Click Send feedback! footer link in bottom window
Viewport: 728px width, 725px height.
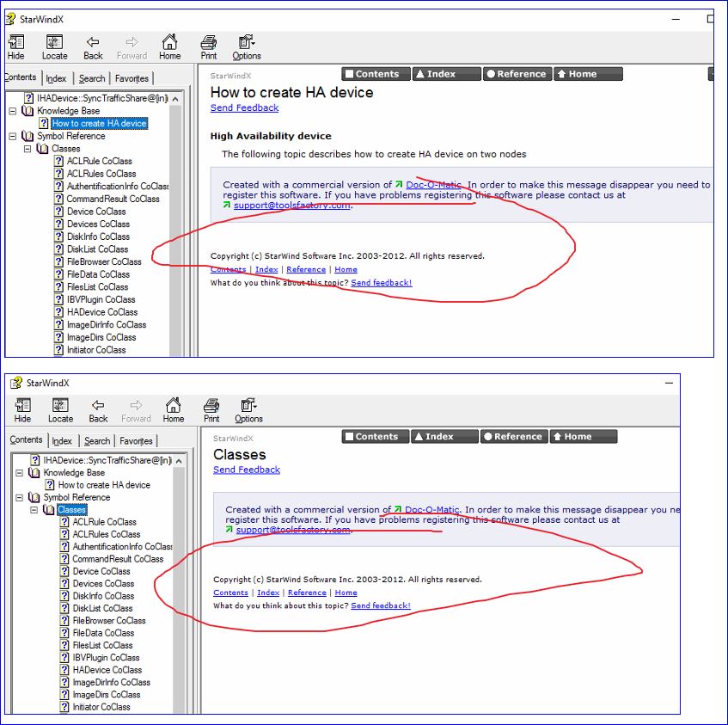pos(381,605)
